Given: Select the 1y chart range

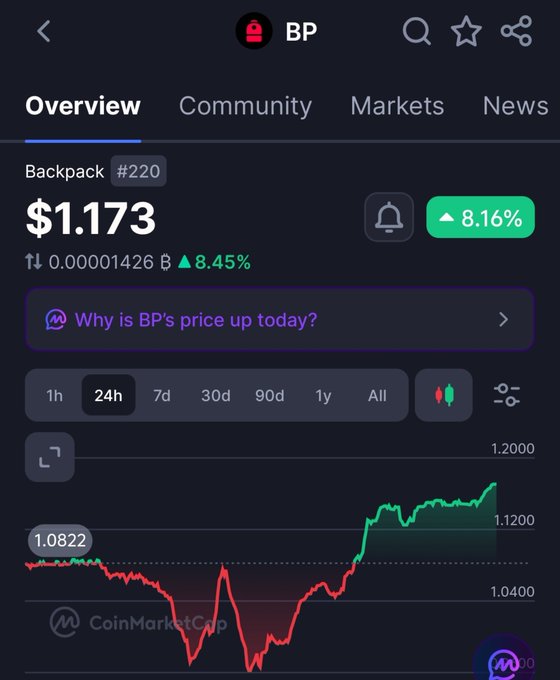Looking at the screenshot, I should pos(323,396).
